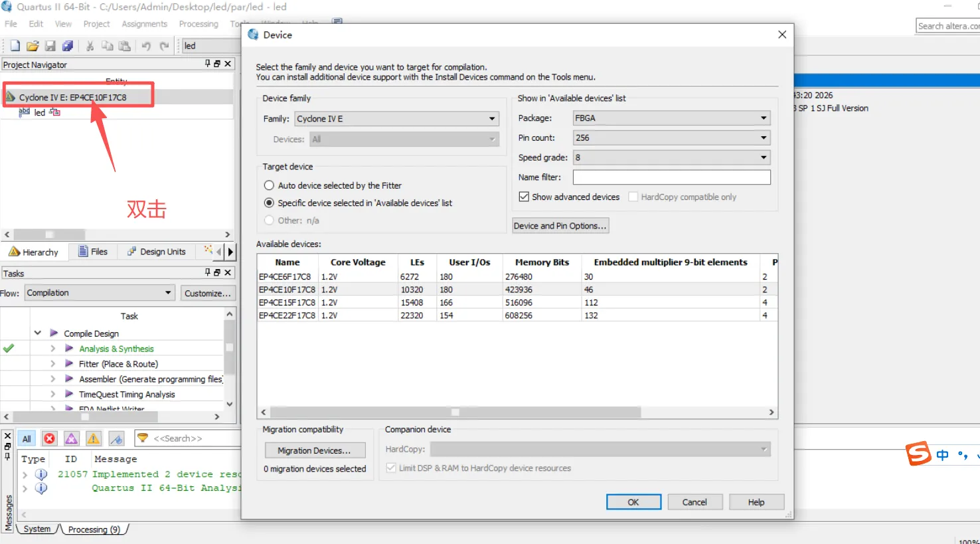Click the Customize button in Tasks
The image size is (980, 544).
click(207, 293)
